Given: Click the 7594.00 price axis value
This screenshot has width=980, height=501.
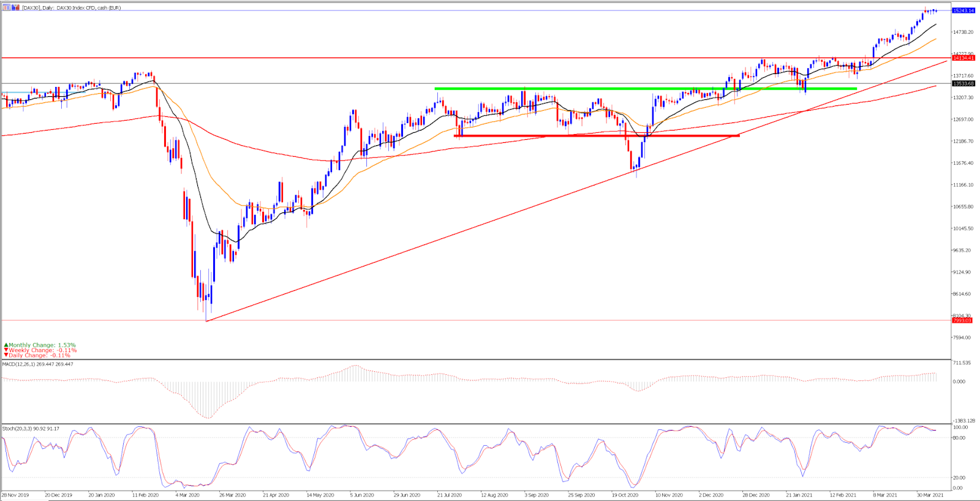Looking at the screenshot, I should (962, 337).
